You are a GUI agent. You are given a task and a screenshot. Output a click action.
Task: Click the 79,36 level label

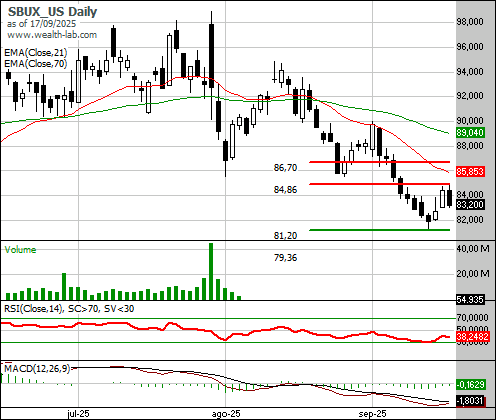point(285,257)
